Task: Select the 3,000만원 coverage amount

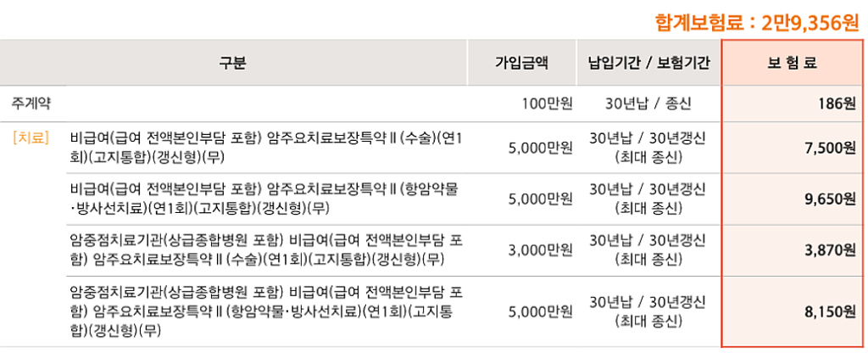Action: point(540,250)
